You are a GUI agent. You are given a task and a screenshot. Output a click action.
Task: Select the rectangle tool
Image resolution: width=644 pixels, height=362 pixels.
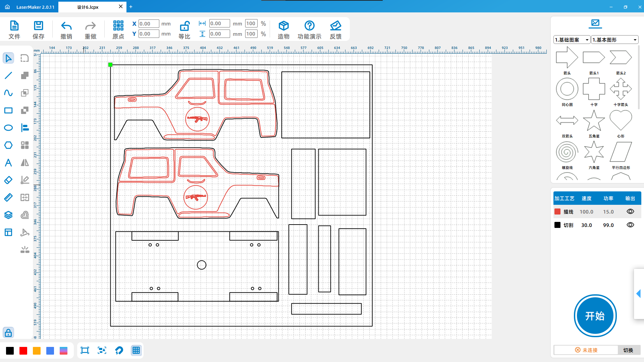(x=8, y=110)
